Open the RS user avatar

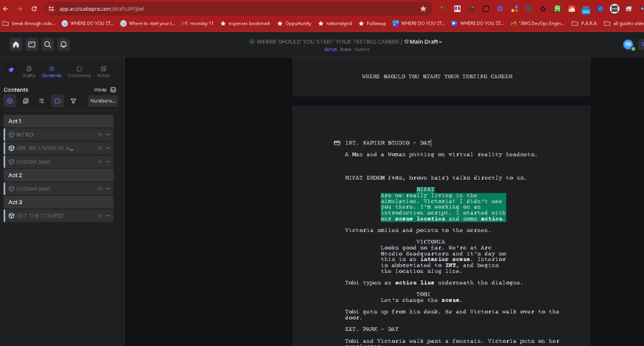coord(628,44)
